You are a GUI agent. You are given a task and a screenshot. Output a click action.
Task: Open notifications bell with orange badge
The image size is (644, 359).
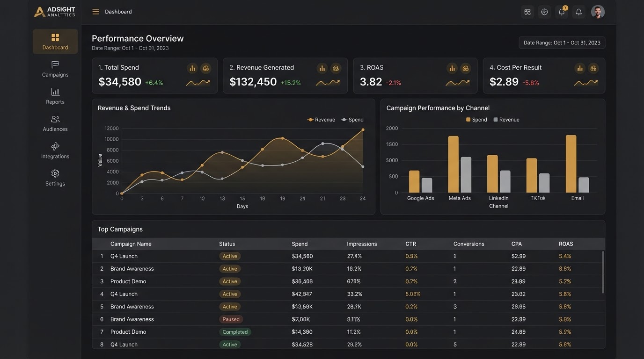(562, 12)
